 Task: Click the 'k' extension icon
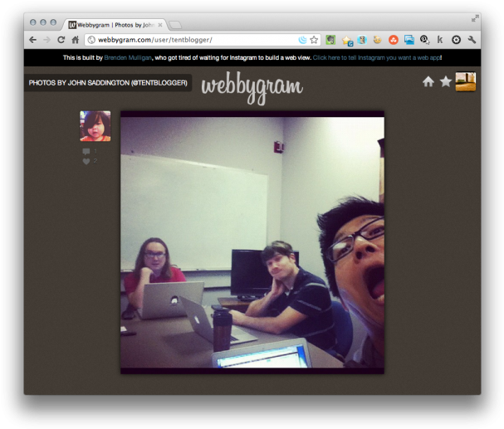click(440, 40)
